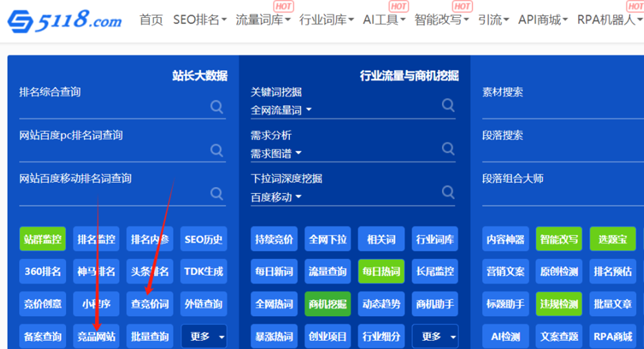
Task: Click the 竞品网站 button
Action: click(96, 337)
